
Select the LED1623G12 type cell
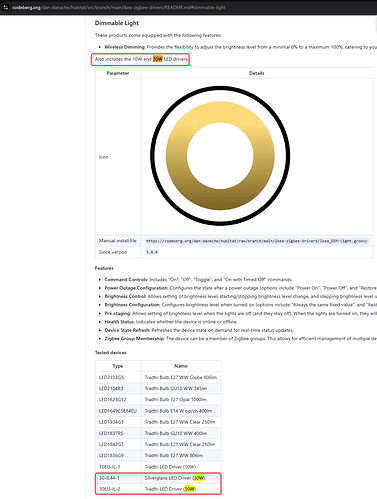coord(118,400)
